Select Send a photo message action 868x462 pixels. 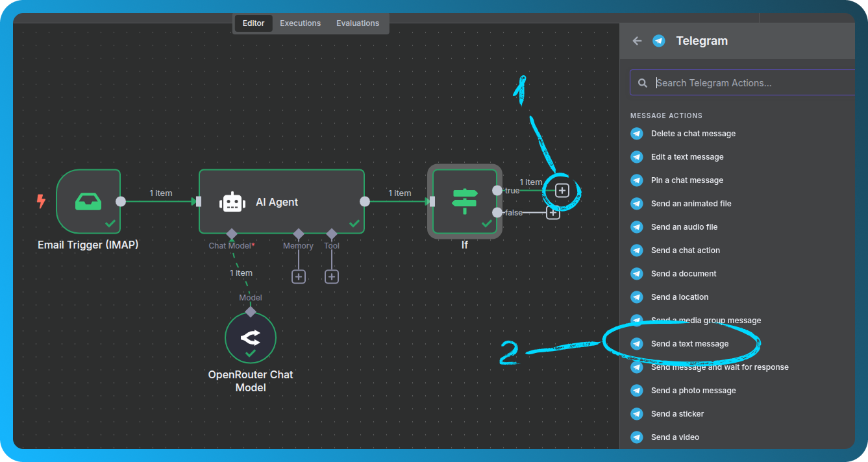point(693,391)
